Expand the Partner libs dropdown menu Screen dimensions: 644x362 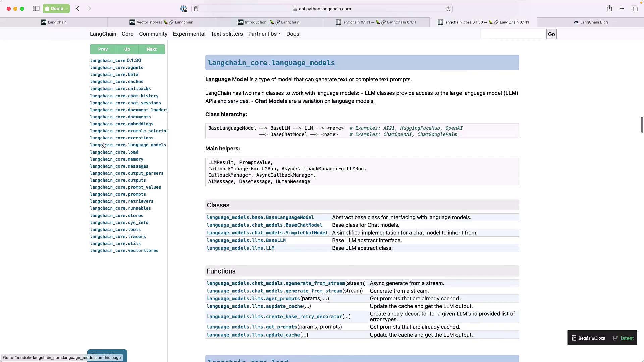pyautogui.click(x=264, y=34)
